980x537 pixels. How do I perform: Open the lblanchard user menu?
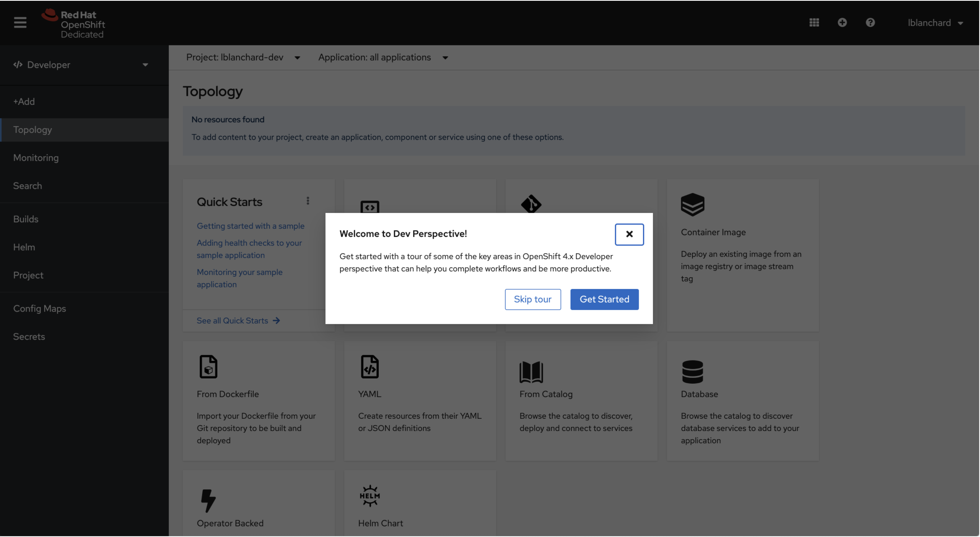935,23
